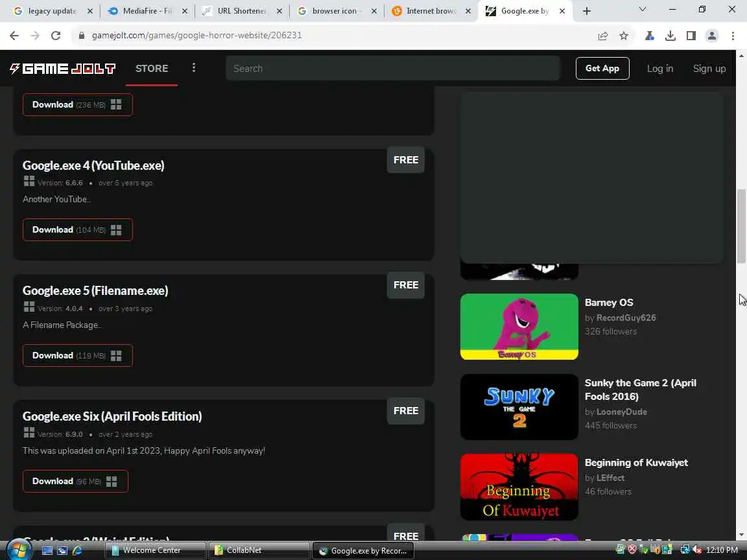Open CollabNet taskbar button
747x560 pixels.
click(259, 550)
